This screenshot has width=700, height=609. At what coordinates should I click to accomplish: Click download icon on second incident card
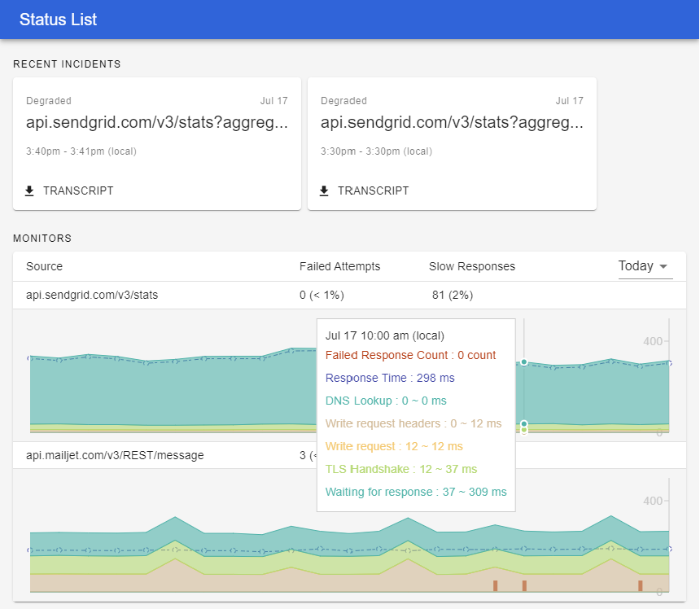tap(324, 191)
